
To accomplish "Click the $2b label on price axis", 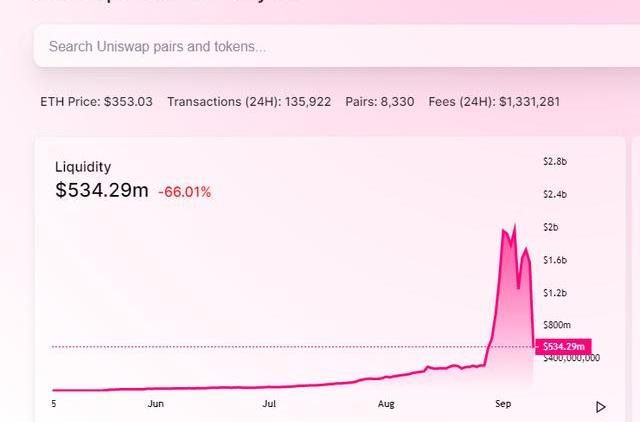I will coord(551,227).
